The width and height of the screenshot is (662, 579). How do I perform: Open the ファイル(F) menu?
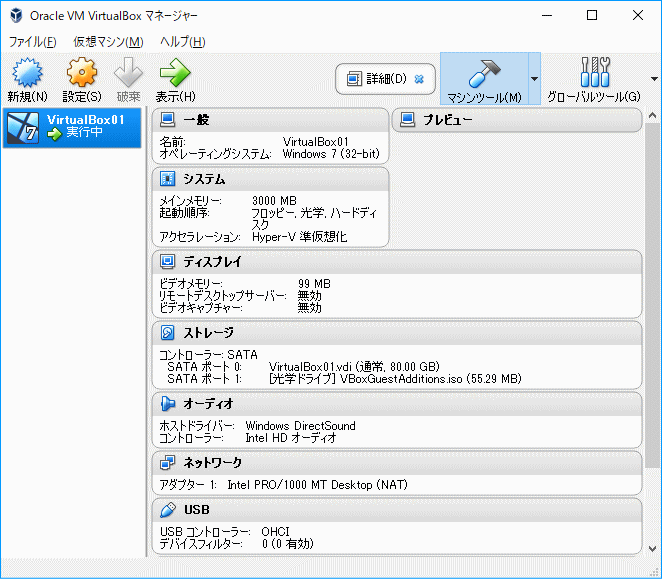[x=33, y=42]
